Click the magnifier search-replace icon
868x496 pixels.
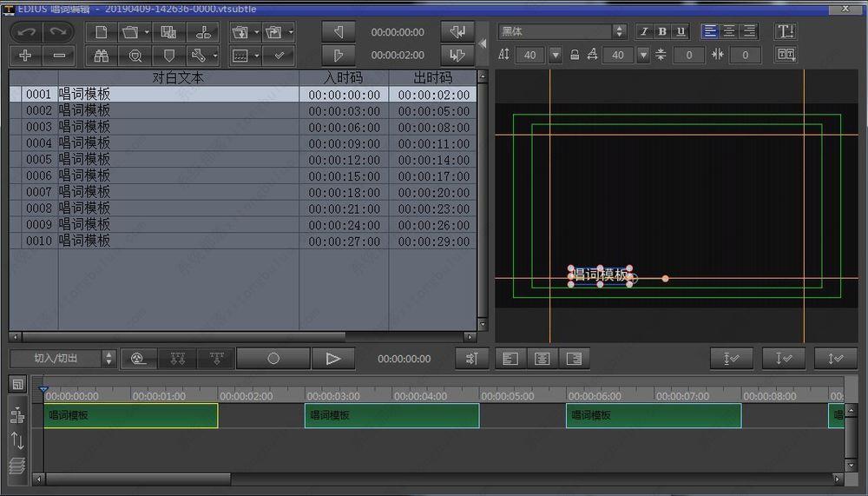point(135,56)
